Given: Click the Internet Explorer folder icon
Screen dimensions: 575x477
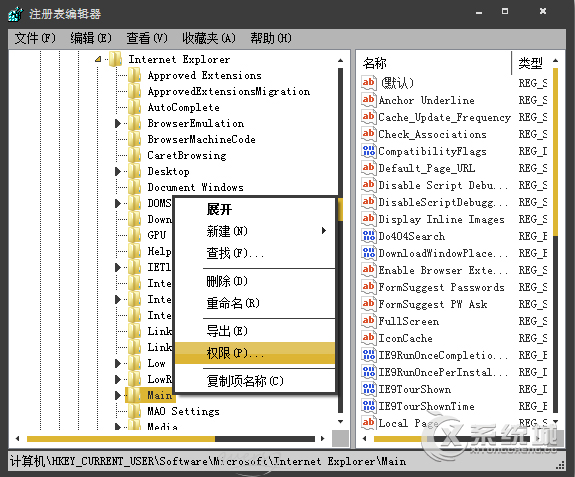Looking at the screenshot, I should (116, 59).
